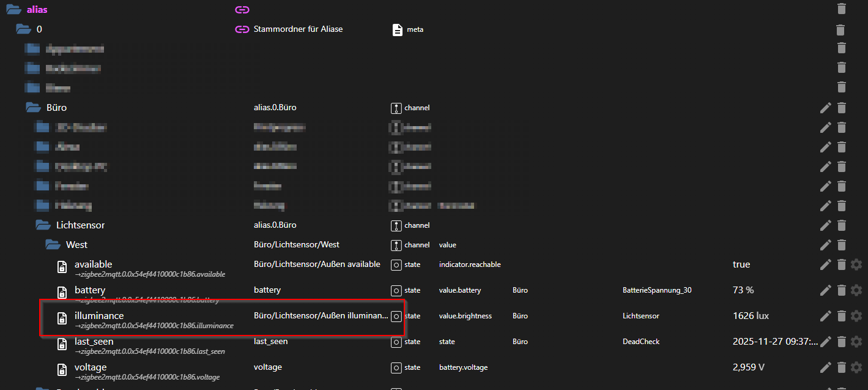Delete the Lichtsensor channel
The width and height of the screenshot is (868, 390).
coord(842,225)
